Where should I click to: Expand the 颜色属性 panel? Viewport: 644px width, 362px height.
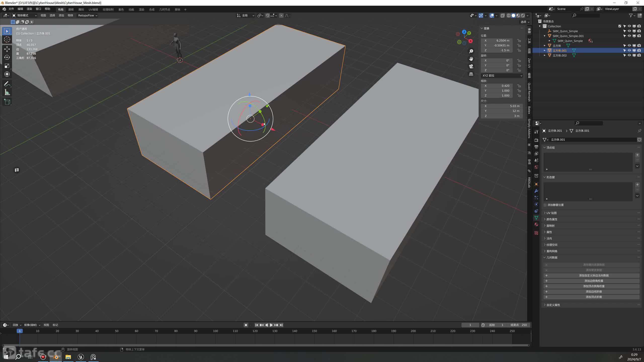coord(551,219)
